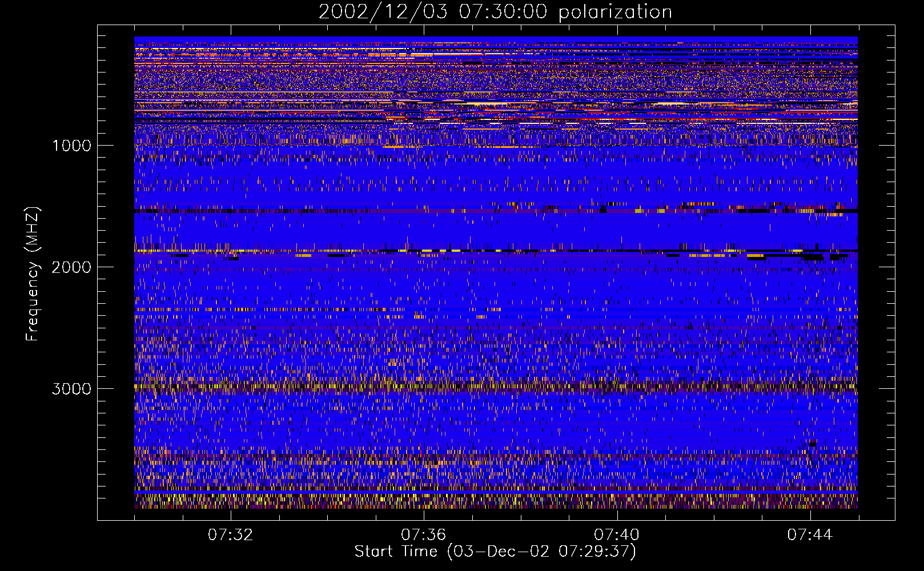Click spectrogram at 07:40 and 1000 MHz

click(x=617, y=145)
